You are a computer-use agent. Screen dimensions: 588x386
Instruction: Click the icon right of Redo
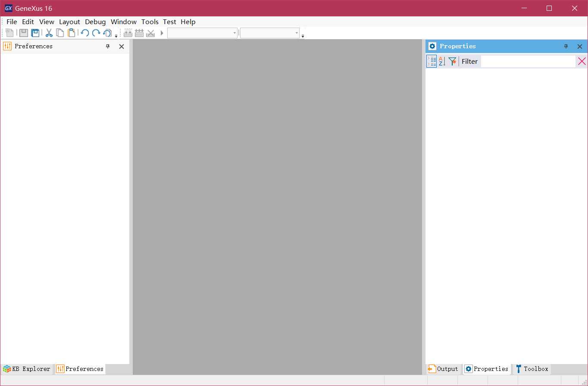click(x=107, y=33)
